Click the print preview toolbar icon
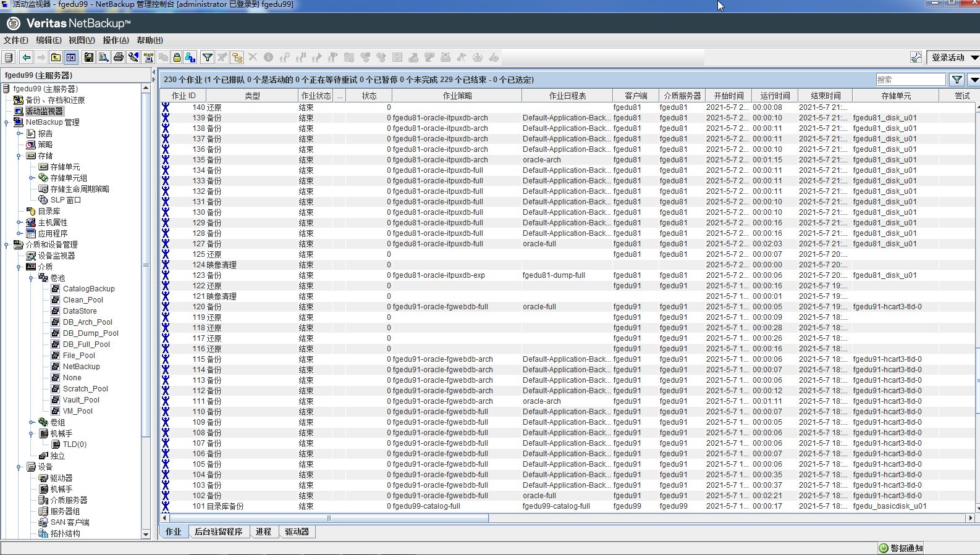 click(104, 57)
